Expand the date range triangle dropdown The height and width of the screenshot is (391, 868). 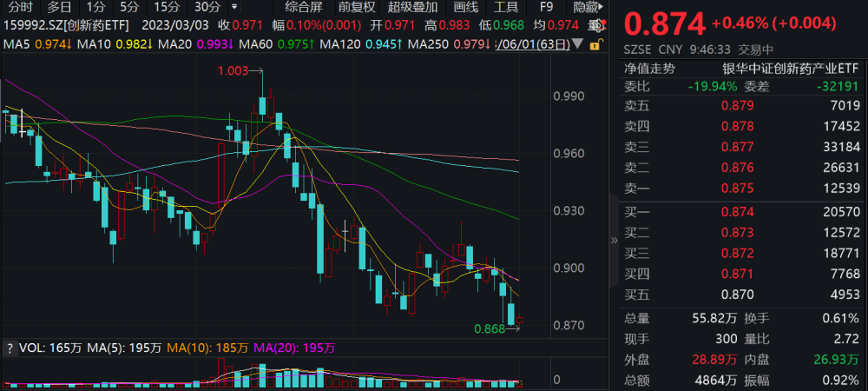577,43
